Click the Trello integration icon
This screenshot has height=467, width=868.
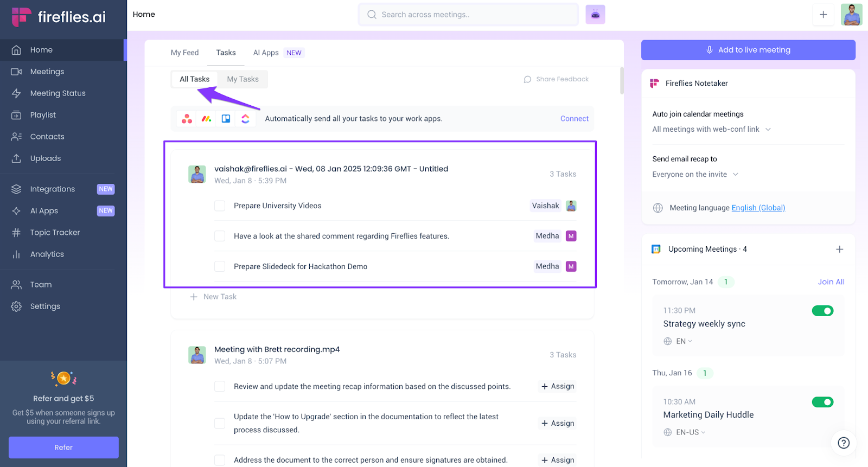click(226, 119)
